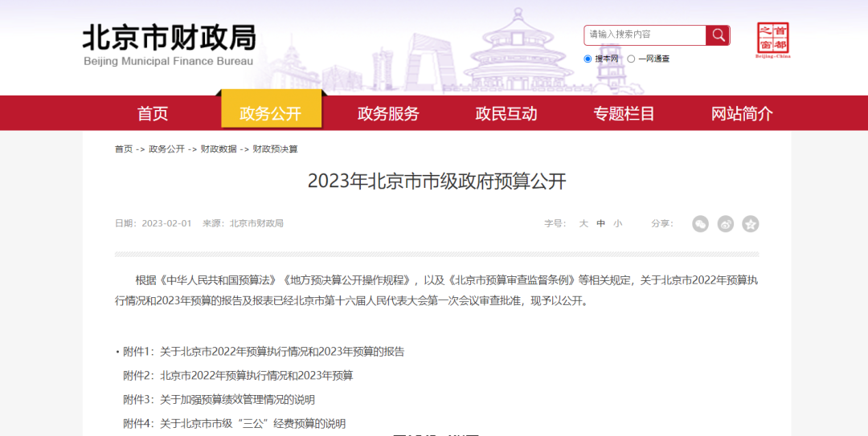Set font size to 中
The width and height of the screenshot is (868, 436).
[600, 223]
